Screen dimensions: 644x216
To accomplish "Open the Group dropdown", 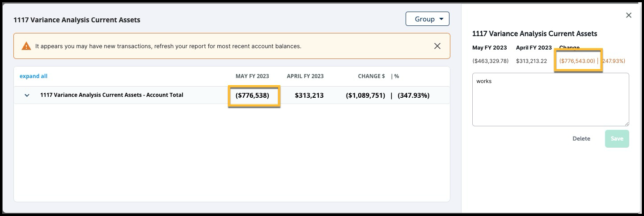I will pyautogui.click(x=428, y=19).
